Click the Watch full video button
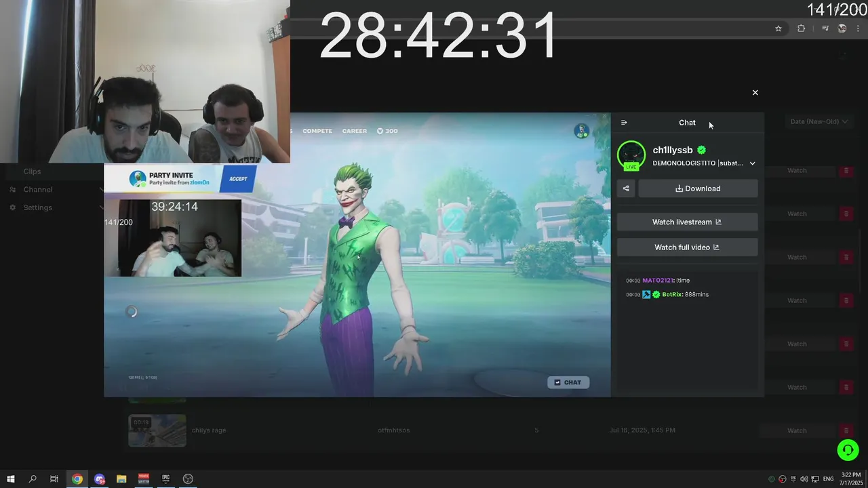This screenshot has height=488, width=868. 687,247
